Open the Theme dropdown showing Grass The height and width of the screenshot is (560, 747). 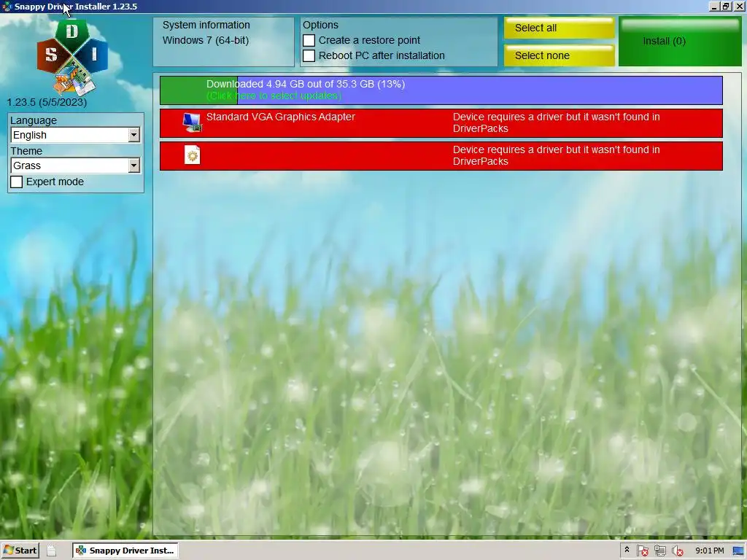coord(75,166)
